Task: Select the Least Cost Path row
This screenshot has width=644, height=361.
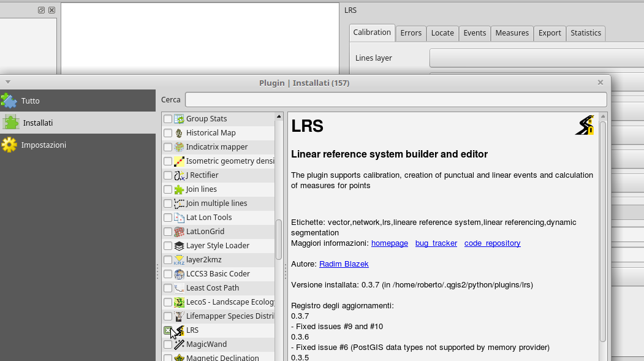Action: [218, 288]
